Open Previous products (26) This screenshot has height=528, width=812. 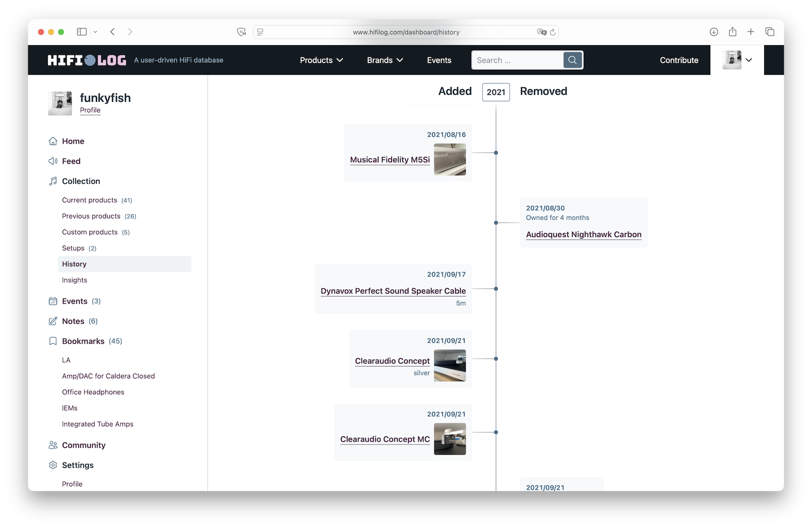tap(99, 216)
